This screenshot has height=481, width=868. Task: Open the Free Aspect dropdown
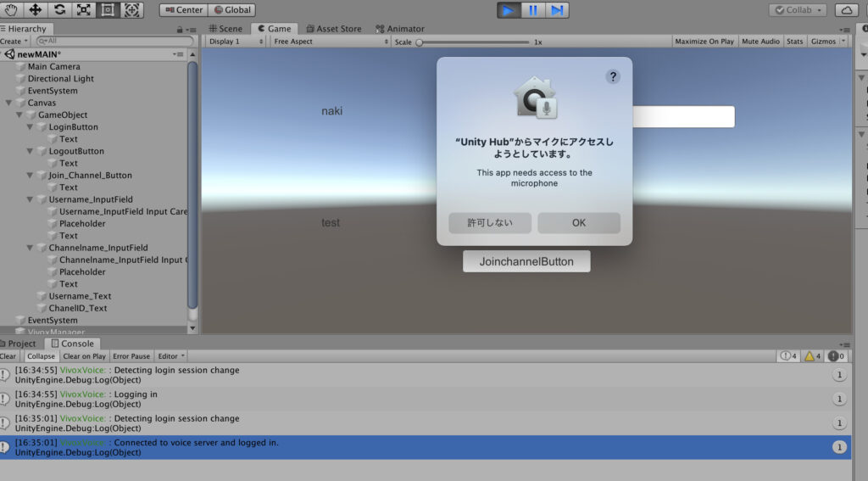331,42
